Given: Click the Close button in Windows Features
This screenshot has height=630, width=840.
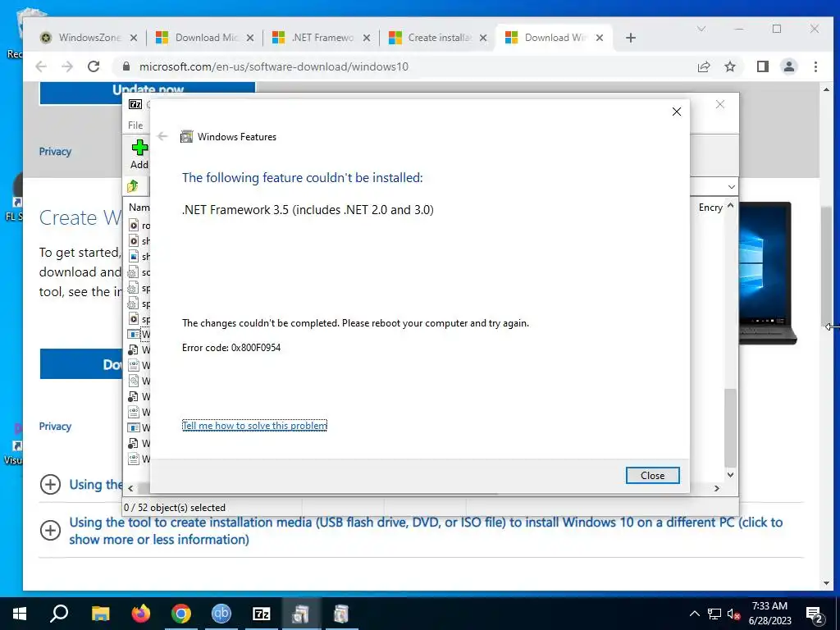Looking at the screenshot, I should tap(652, 475).
